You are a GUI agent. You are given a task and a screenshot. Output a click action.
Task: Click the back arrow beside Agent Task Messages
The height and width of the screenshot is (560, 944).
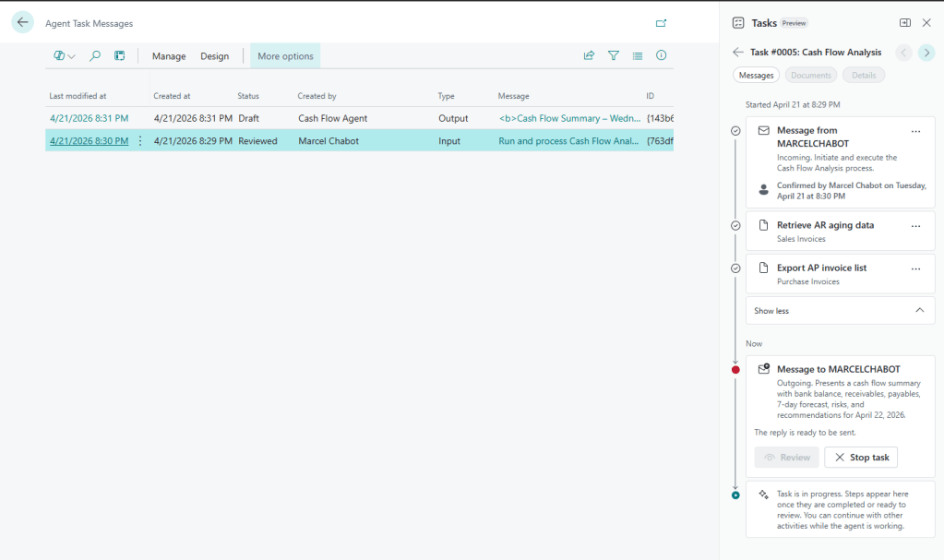click(23, 23)
